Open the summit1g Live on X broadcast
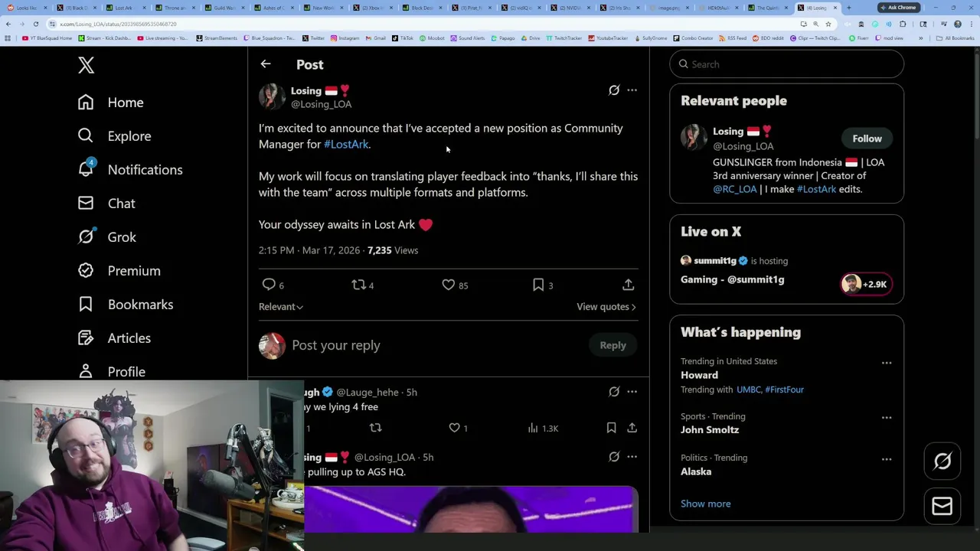Image resolution: width=980 pixels, height=551 pixels. tap(786, 271)
